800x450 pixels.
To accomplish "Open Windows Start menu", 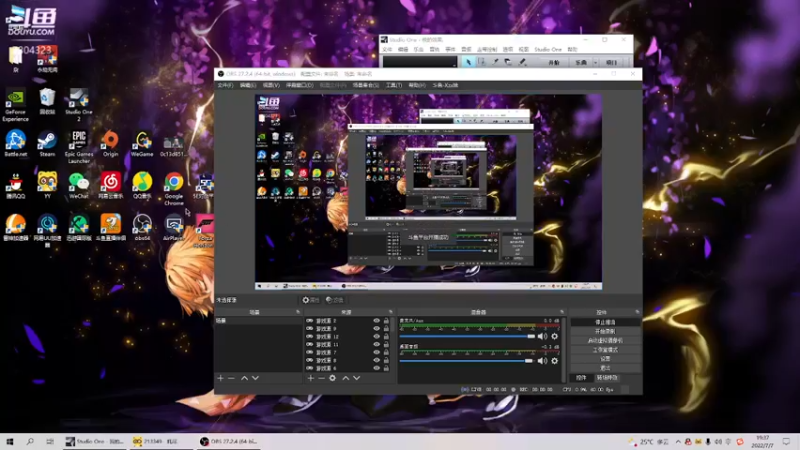I will pyautogui.click(x=10, y=442).
